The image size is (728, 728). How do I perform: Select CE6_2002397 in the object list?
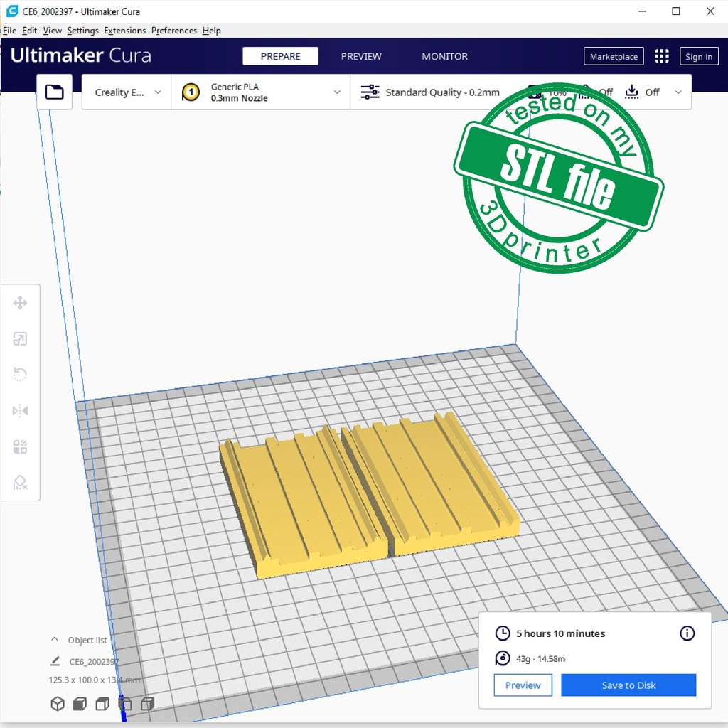coord(93,662)
